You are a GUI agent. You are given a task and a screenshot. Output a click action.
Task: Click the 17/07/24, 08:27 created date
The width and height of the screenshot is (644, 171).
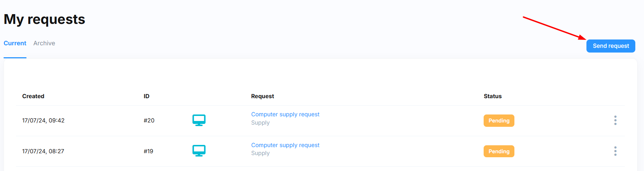(x=43, y=151)
